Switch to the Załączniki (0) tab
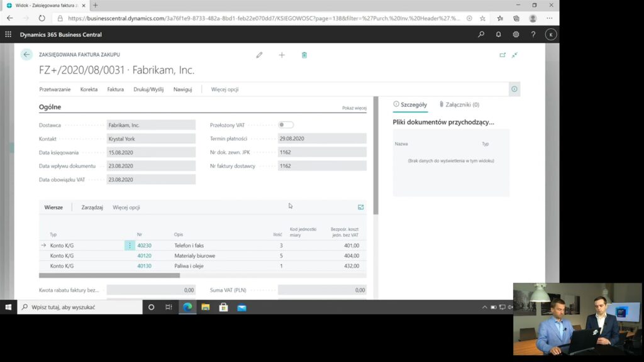The height and width of the screenshot is (362, 644). pyautogui.click(x=459, y=105)
